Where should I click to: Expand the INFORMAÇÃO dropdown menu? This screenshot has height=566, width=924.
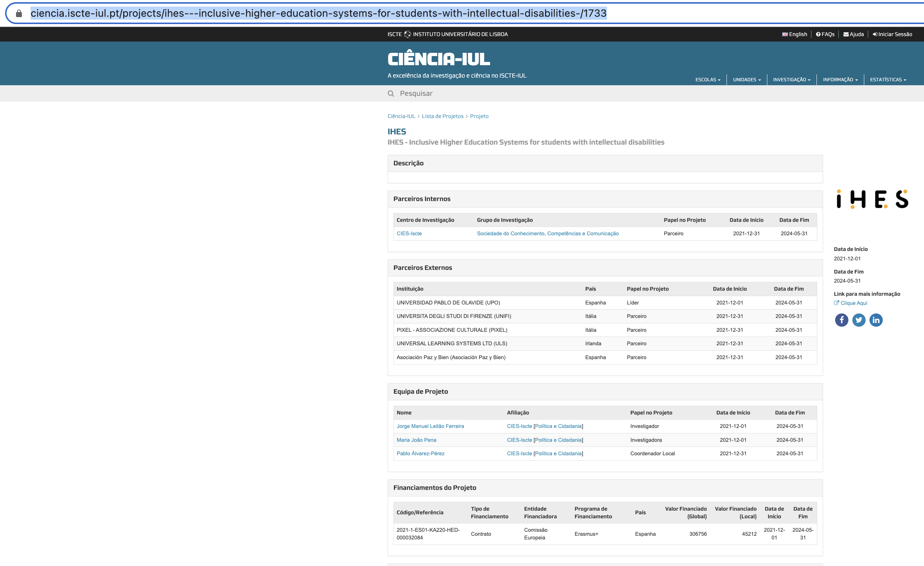(x=840, y=79)
